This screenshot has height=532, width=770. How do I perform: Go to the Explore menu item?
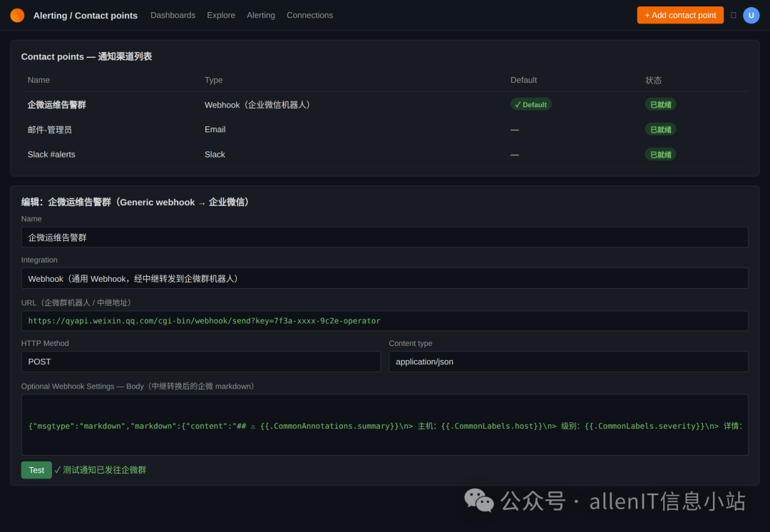click(x=221, y=15)
